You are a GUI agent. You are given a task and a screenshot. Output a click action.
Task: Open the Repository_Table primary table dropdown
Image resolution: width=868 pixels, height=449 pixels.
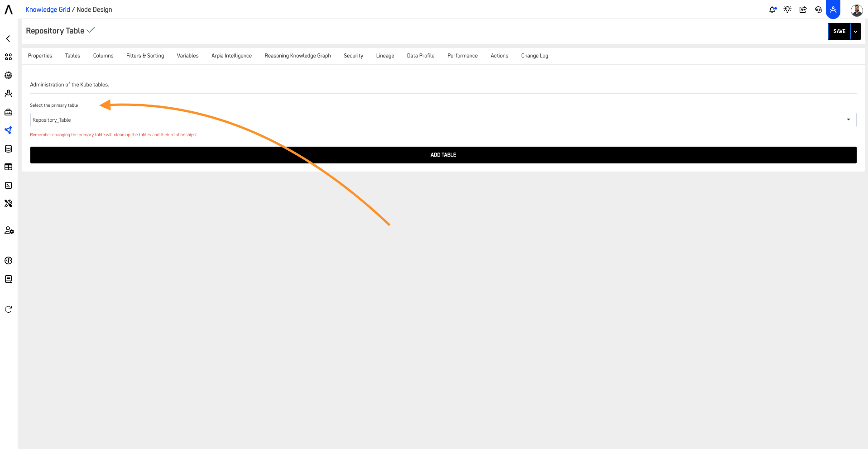coord(443,120)
